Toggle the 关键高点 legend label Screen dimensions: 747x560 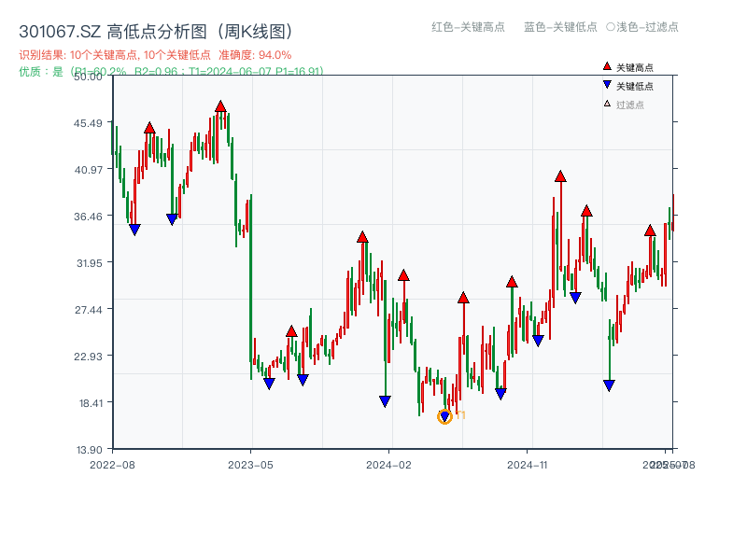tap(635, 67)
